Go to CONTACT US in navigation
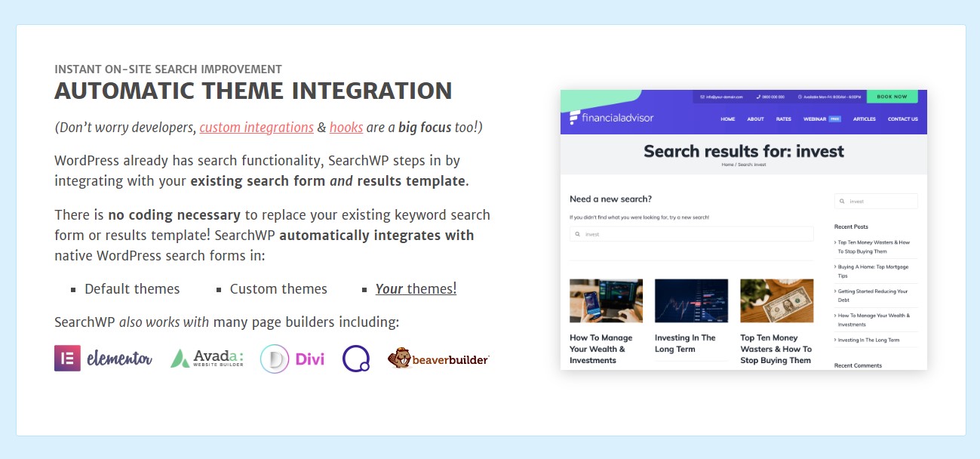 (x=902, y=119)
